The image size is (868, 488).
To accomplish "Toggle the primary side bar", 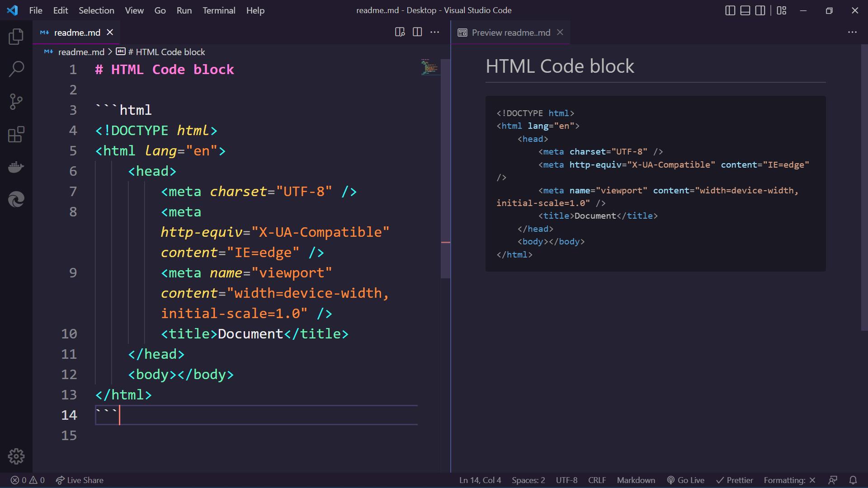I will point(730,10).
